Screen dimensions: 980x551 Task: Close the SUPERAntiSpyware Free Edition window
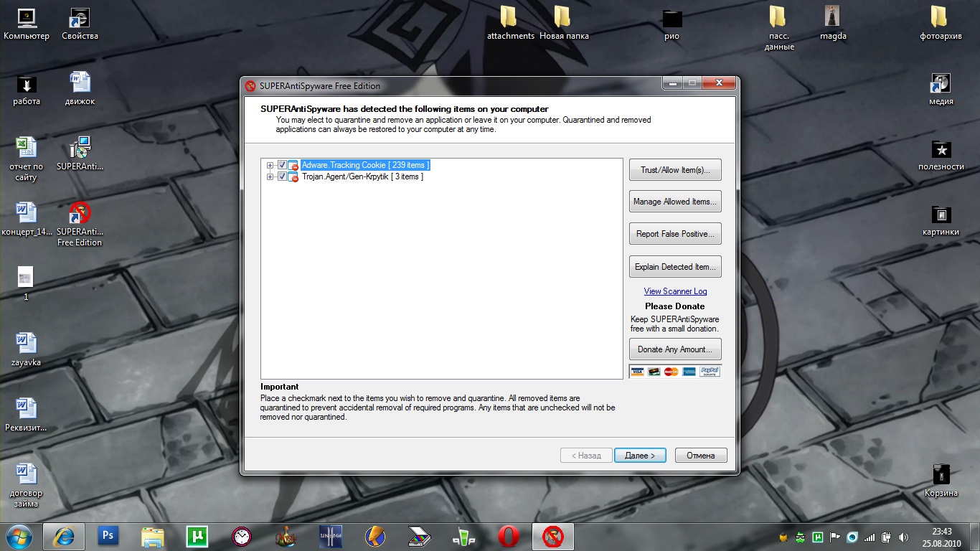[719, 83]
